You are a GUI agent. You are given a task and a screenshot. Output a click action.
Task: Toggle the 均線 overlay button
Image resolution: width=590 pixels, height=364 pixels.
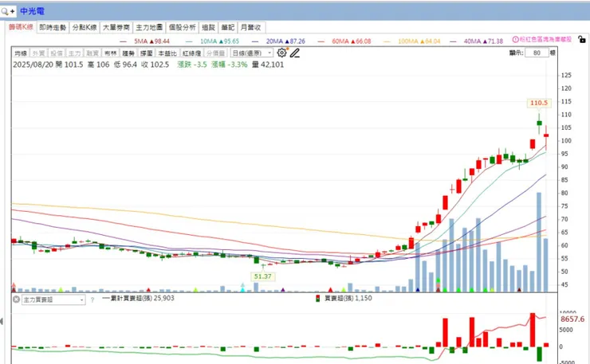[x=21, y=53]
